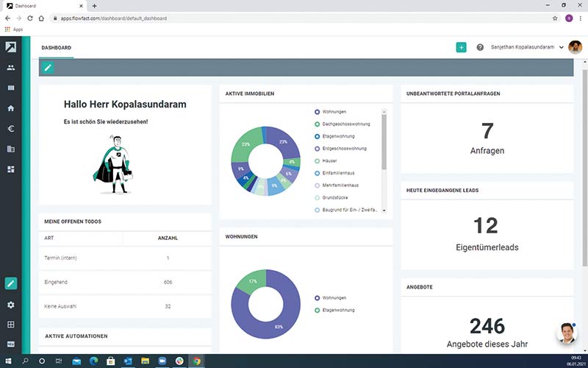Click the Flowfact arrow logo

click(x=11, y=47)
